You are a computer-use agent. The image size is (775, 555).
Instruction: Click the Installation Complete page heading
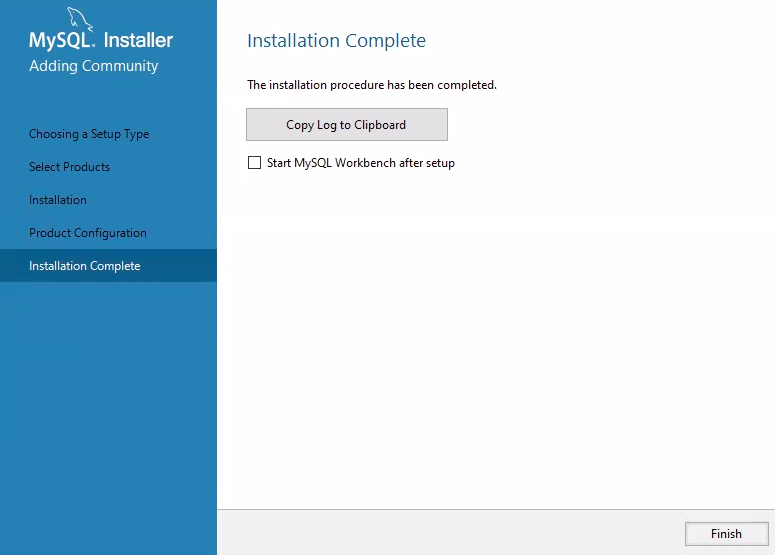click(x=336, y=41)
